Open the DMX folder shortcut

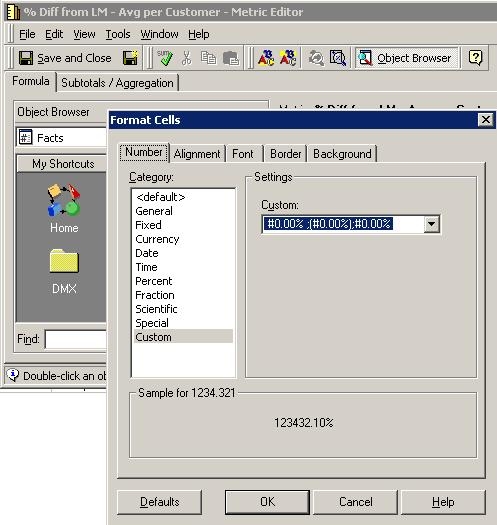64,271
